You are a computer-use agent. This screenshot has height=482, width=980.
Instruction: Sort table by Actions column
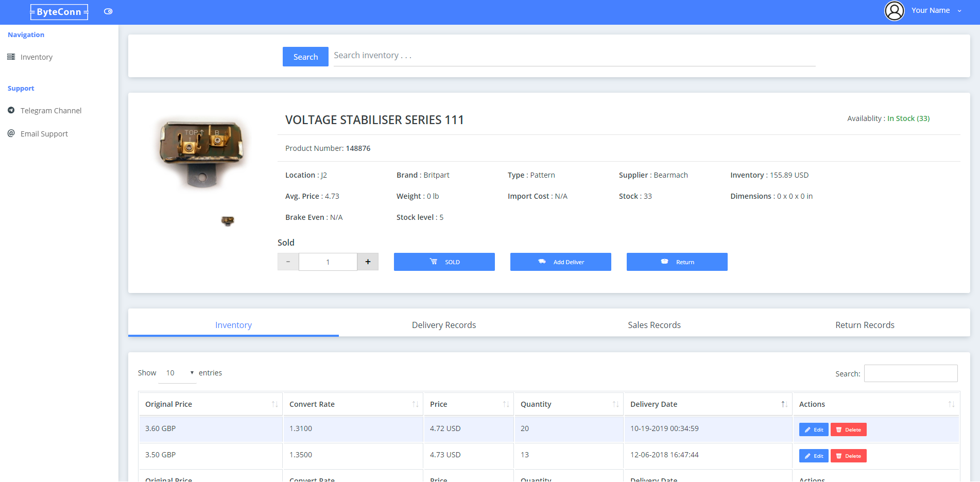point(876,404)
